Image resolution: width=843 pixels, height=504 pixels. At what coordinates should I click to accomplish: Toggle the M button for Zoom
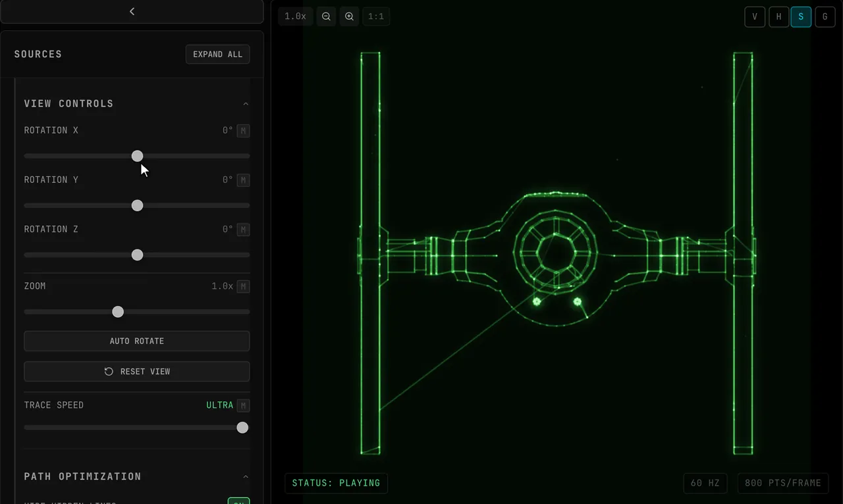(244, 287)
